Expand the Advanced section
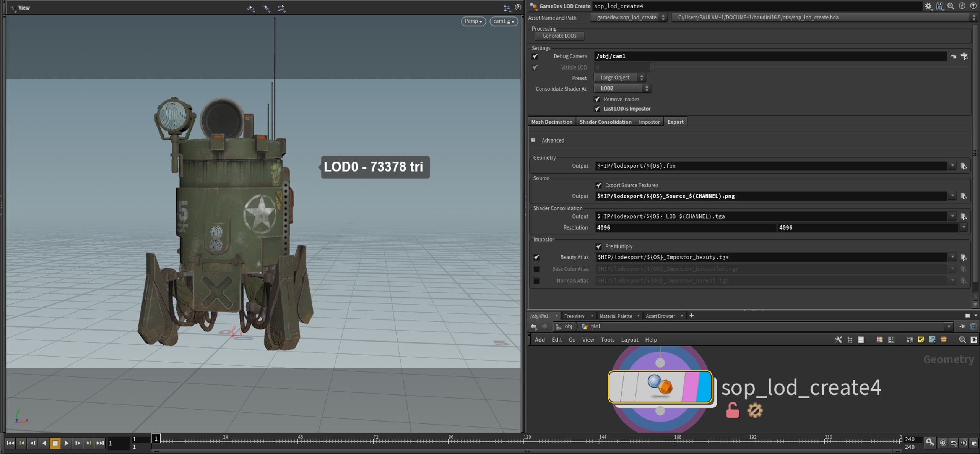980x454 pixels. (x=533, y=140)
